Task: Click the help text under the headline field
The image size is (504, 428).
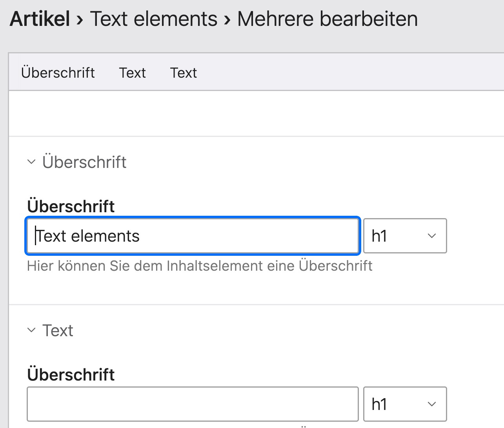Action: [x=200, y=266]
